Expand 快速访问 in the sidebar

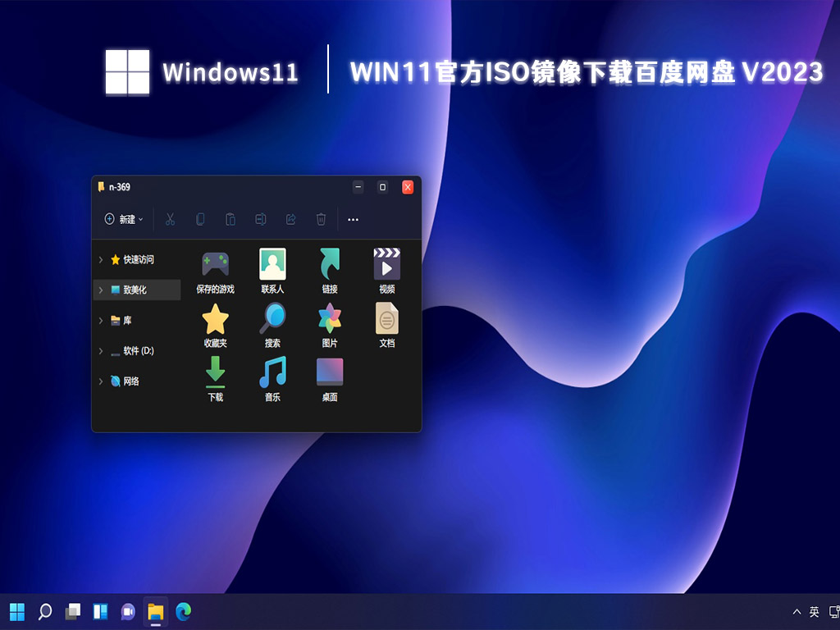pyautogui.click(x=100, y=259)
